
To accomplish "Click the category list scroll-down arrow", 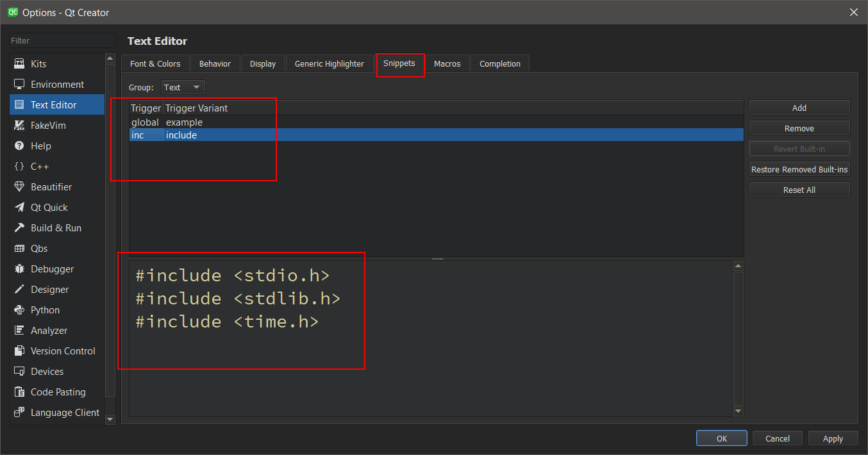I will coord(110,419).
